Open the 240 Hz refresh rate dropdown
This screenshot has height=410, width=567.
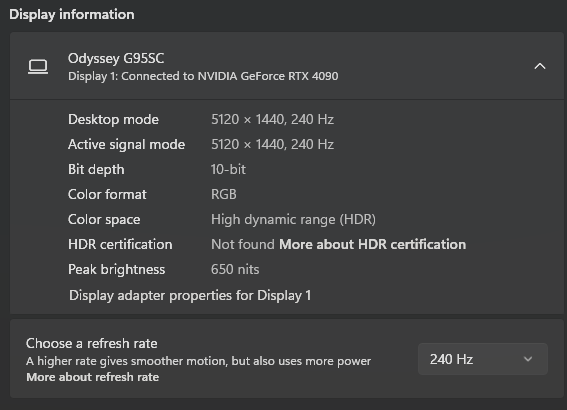[483, 359]
